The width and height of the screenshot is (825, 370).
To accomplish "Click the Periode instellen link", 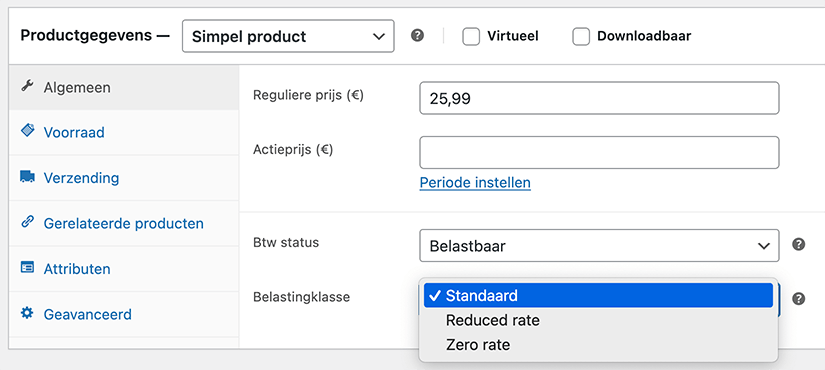I will [475, 183].
